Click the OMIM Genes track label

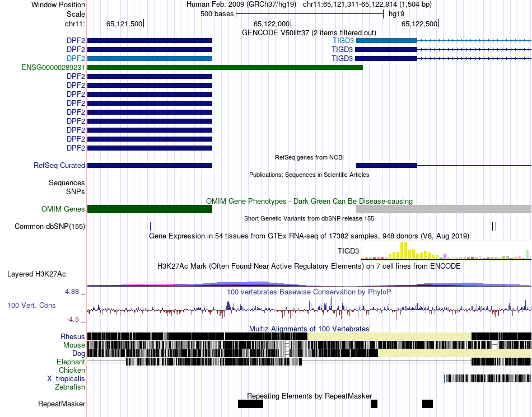tap(63, 209)
